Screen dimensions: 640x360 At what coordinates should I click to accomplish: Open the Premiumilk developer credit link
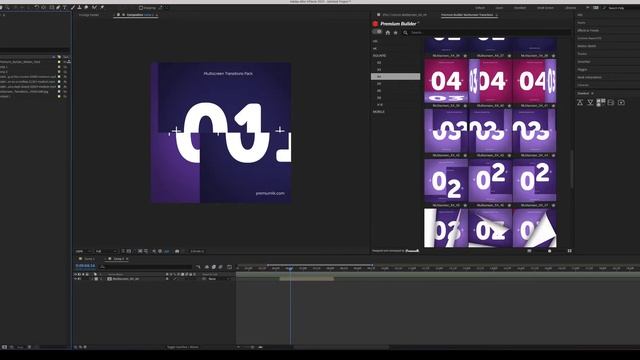[x=412, y=251]
